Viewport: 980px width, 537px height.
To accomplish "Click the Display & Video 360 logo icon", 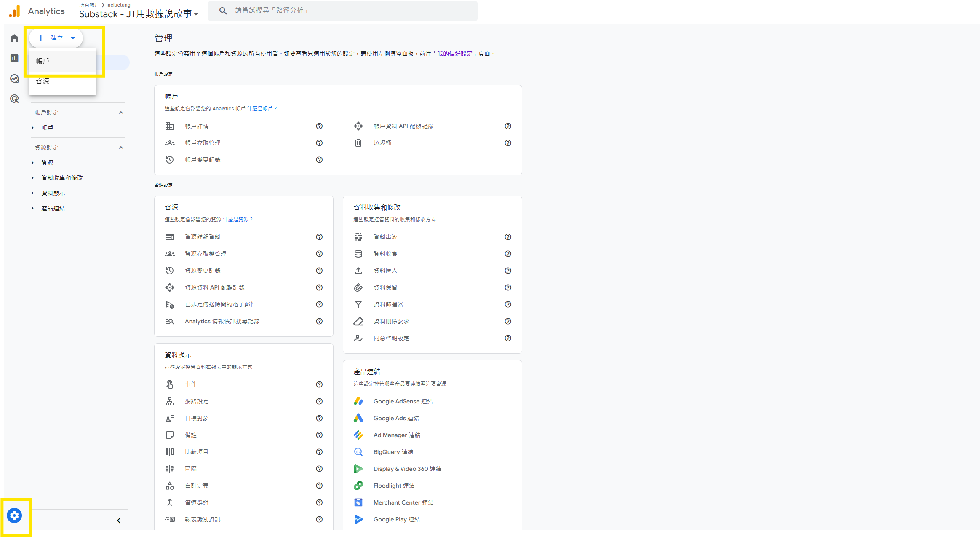I will coord(358,469).
